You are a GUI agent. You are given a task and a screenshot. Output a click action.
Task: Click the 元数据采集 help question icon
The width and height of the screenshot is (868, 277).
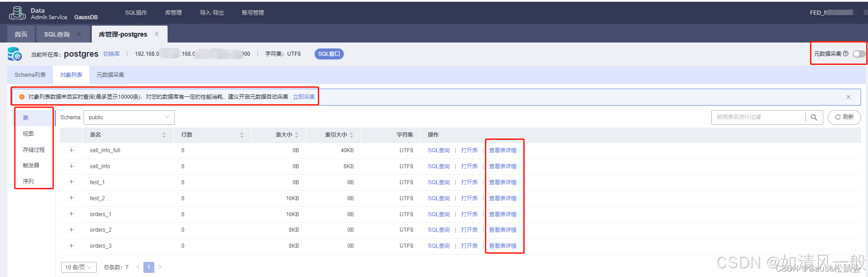click(846, 54)
